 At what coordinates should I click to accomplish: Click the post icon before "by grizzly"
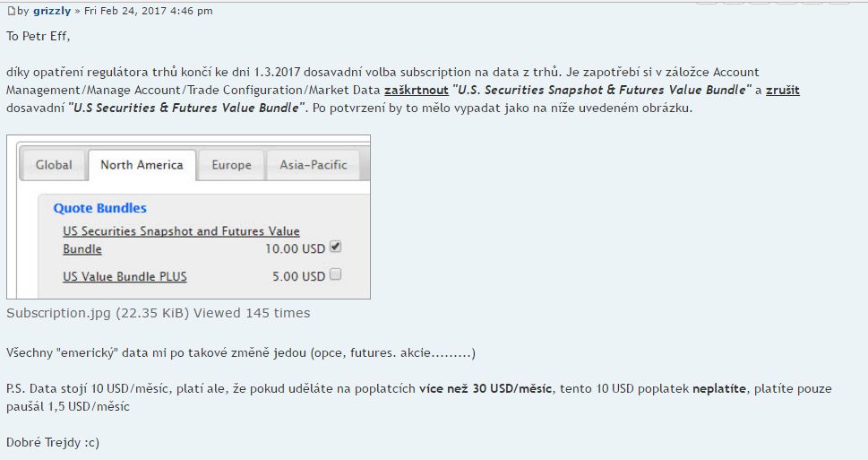(x=11, y=11)
